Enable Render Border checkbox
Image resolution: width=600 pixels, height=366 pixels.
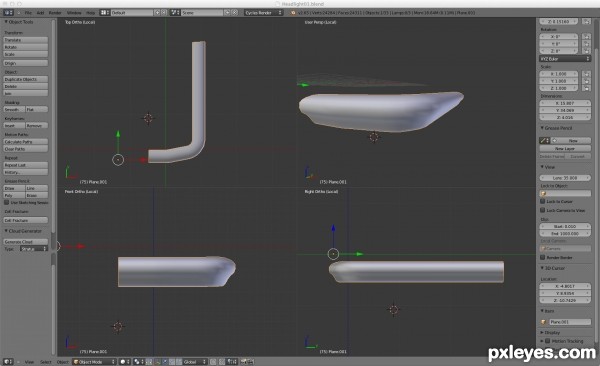[x=543, y=257]
